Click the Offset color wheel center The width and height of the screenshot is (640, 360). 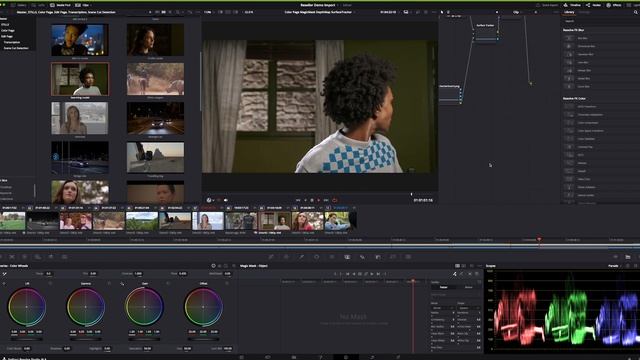point(203,307)
